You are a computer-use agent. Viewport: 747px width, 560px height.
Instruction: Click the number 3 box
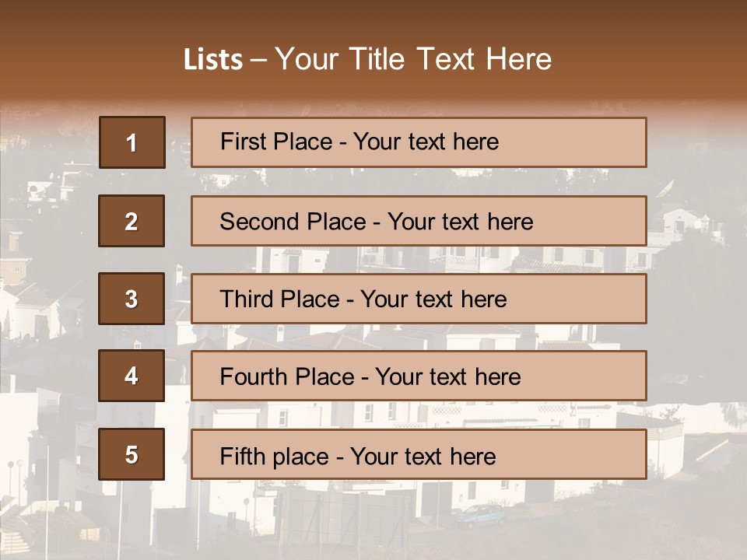[132, 299]
